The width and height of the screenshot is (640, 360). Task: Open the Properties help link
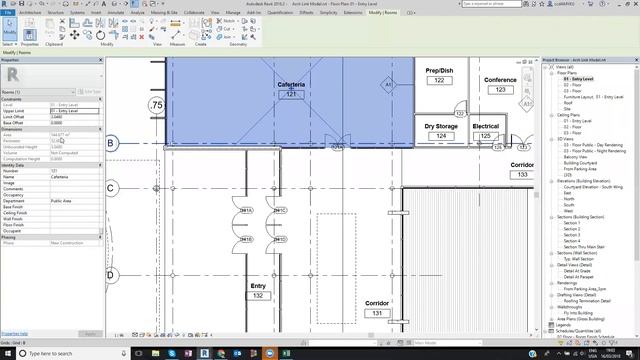click(x=15, y=334)
